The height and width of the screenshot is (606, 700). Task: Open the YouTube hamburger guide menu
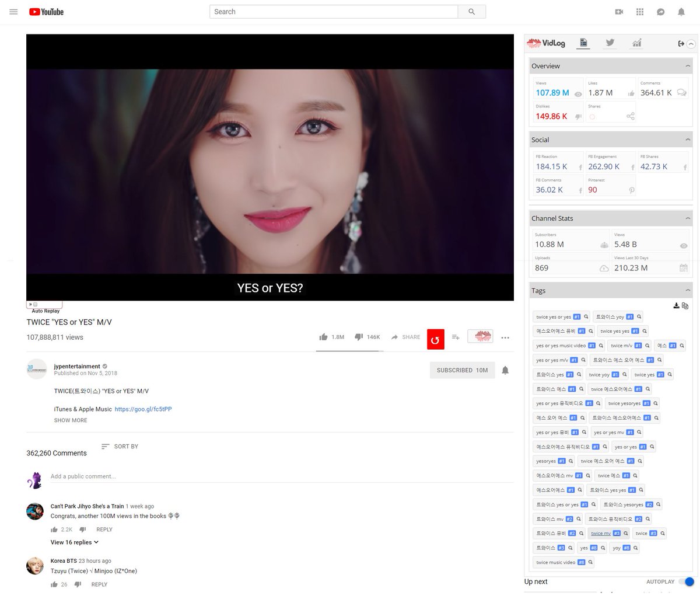coord(13,12)
